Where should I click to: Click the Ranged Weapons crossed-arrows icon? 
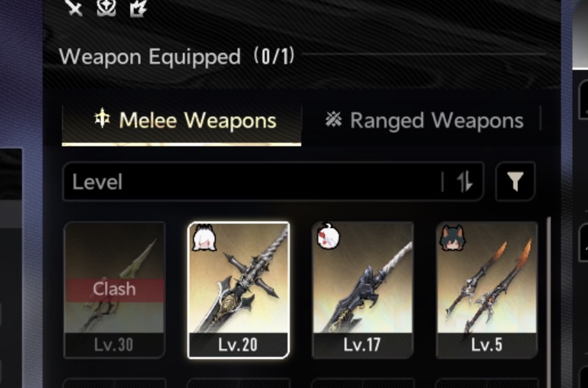click(334, 119)
